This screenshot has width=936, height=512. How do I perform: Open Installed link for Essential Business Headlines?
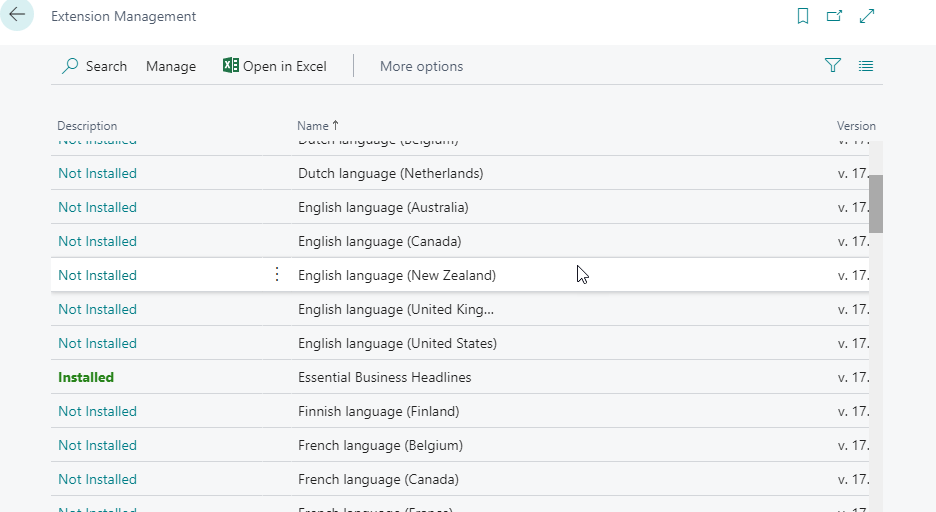(86, 377)
